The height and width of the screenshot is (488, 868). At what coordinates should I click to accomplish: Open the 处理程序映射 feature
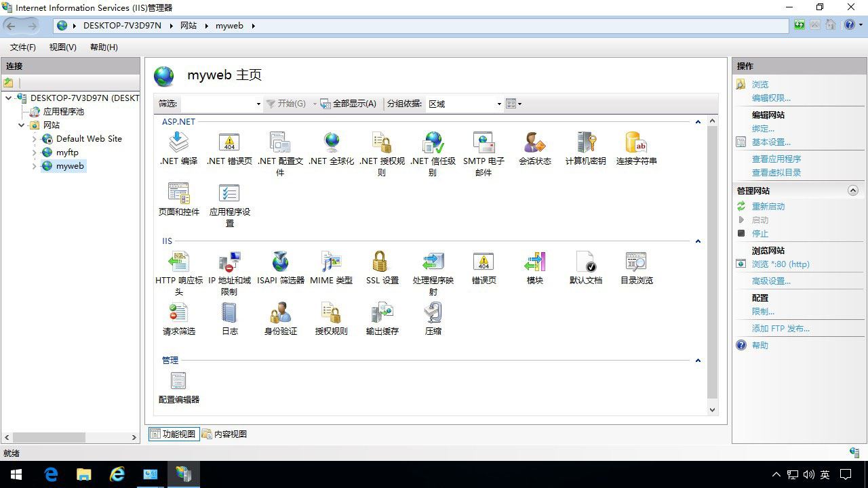point(433,273)
